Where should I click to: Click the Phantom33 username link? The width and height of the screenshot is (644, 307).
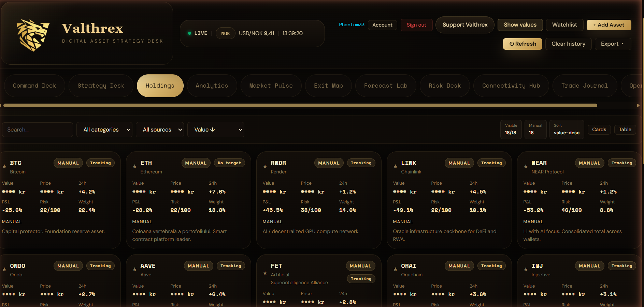click(352, 25)
